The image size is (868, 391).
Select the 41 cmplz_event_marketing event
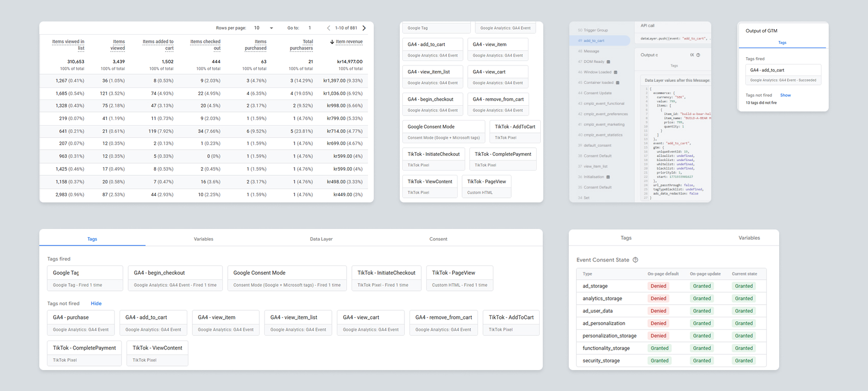tap(600, 124)
